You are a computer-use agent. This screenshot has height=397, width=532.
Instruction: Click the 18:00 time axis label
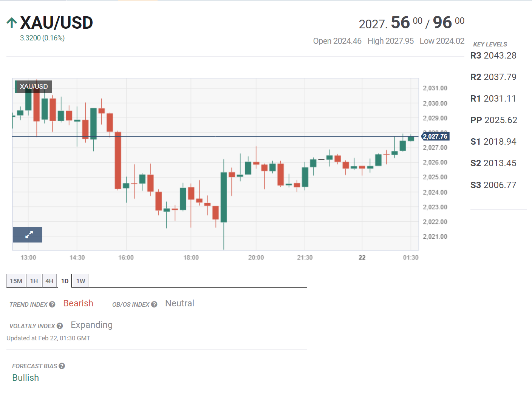191,258
